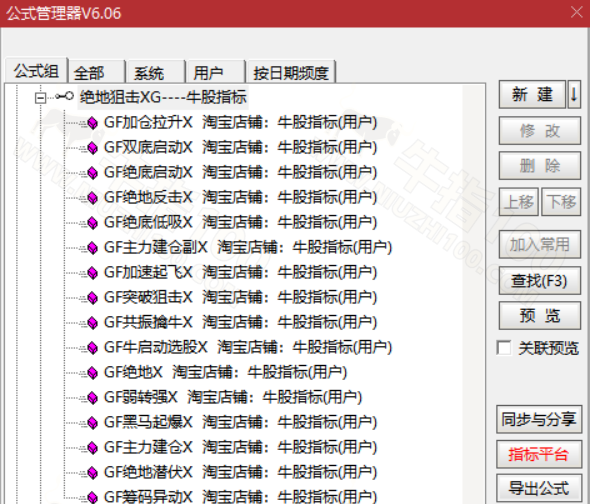Click the magenta cube icon beside GF绝地反击X
Image resolution: width=590 pixels, height=504 pixels.
92,198
